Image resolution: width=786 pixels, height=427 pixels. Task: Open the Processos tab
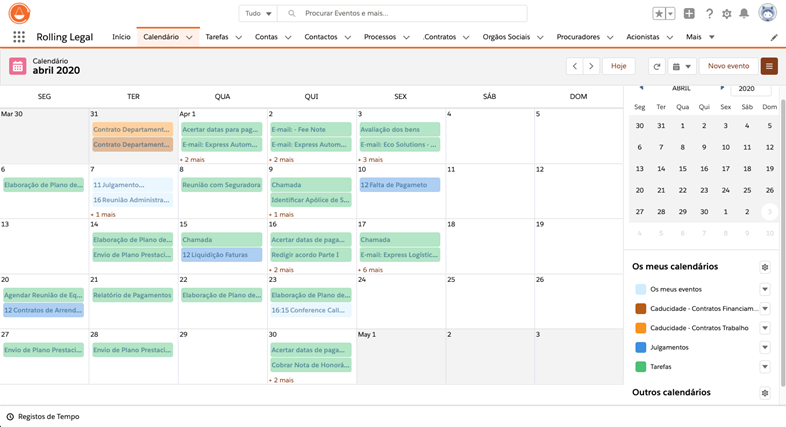(x=380, y=37)
